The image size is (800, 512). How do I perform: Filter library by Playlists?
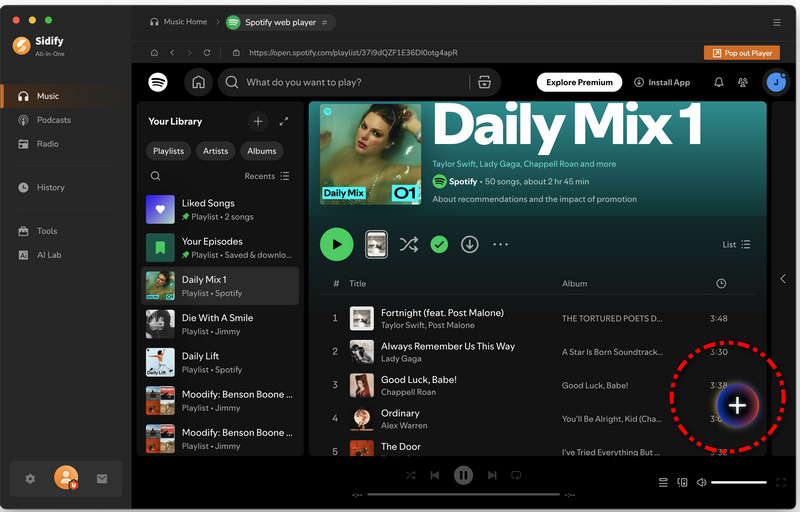click(168, 151)
